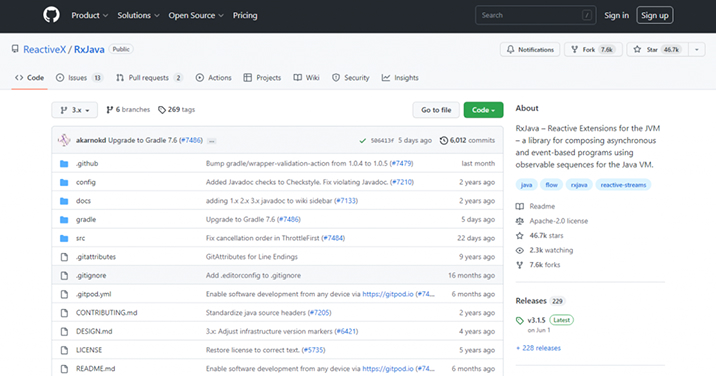Open the 6,012 commits history
716x376 pixels.
click(467, 141)
